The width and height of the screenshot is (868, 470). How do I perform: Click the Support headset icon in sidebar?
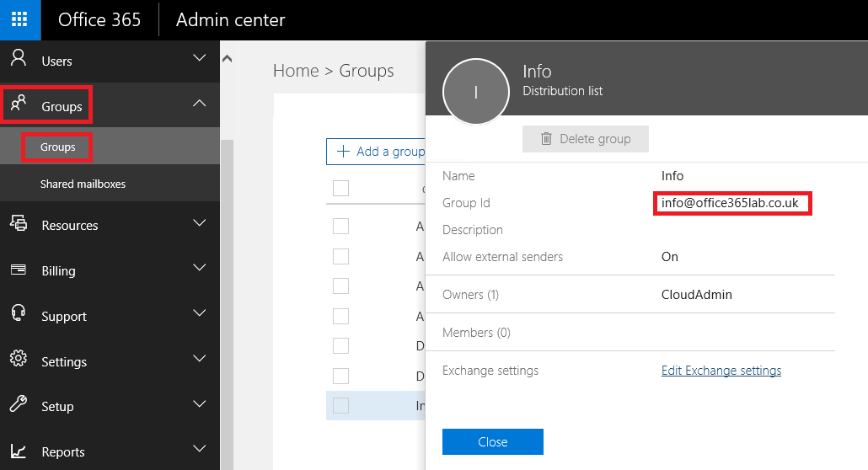[19, 312]
